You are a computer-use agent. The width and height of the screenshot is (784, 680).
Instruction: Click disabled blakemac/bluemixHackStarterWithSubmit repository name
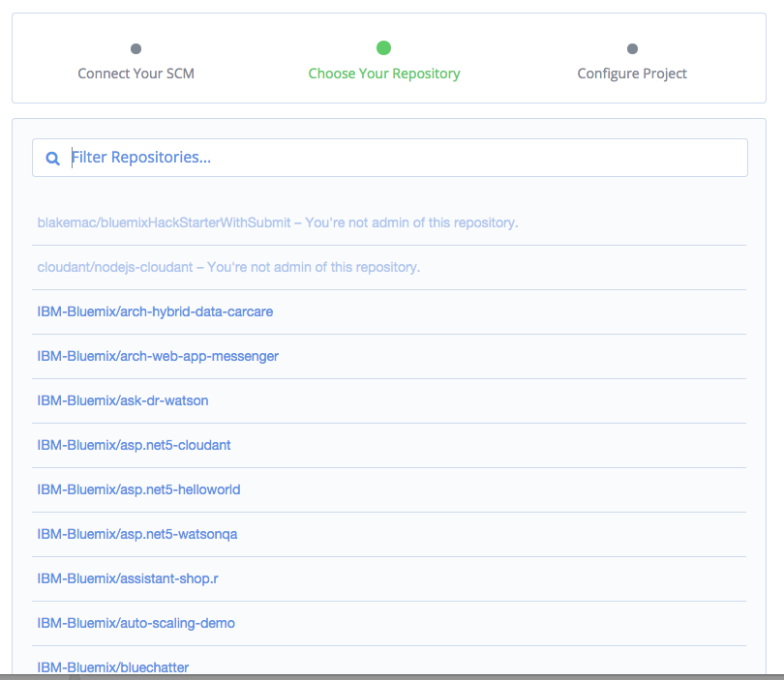pyautogui.click(x=164, y=222)
